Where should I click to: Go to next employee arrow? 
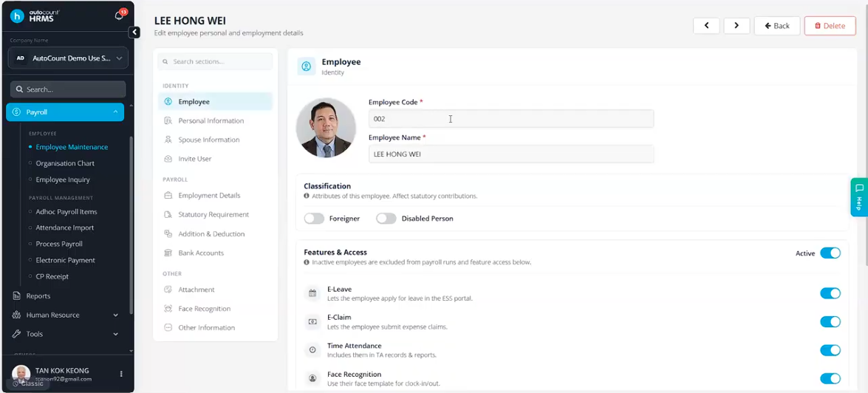click(x=737, y=25)
